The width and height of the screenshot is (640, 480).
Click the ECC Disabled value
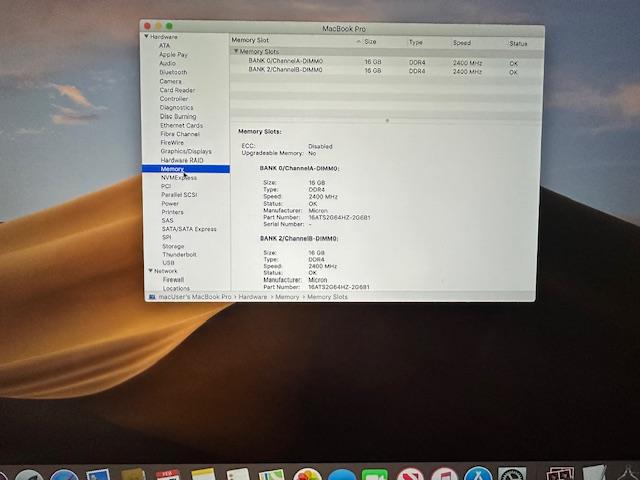click(x=320, y=146)
